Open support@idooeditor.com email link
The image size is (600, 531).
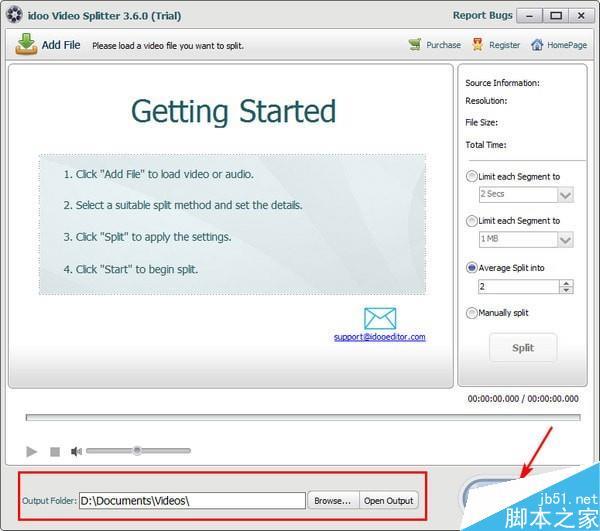coord(380,337)
